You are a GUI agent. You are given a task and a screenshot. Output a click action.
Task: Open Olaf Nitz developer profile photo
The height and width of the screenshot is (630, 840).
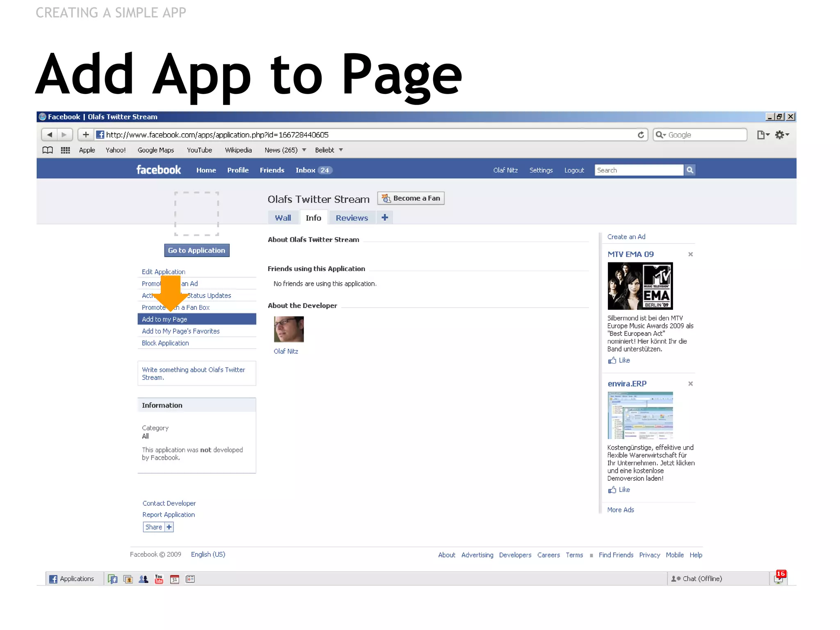coord(289,329)
